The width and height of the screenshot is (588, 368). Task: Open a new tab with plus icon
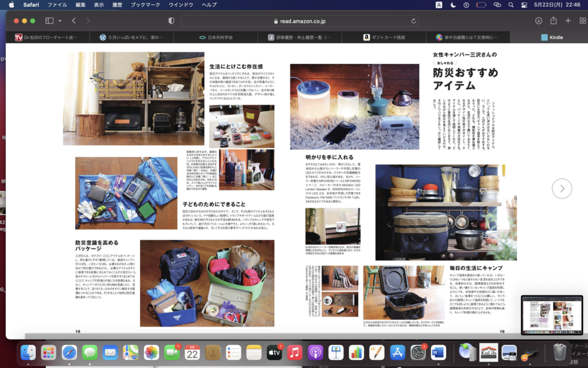[x=568, y=21]
